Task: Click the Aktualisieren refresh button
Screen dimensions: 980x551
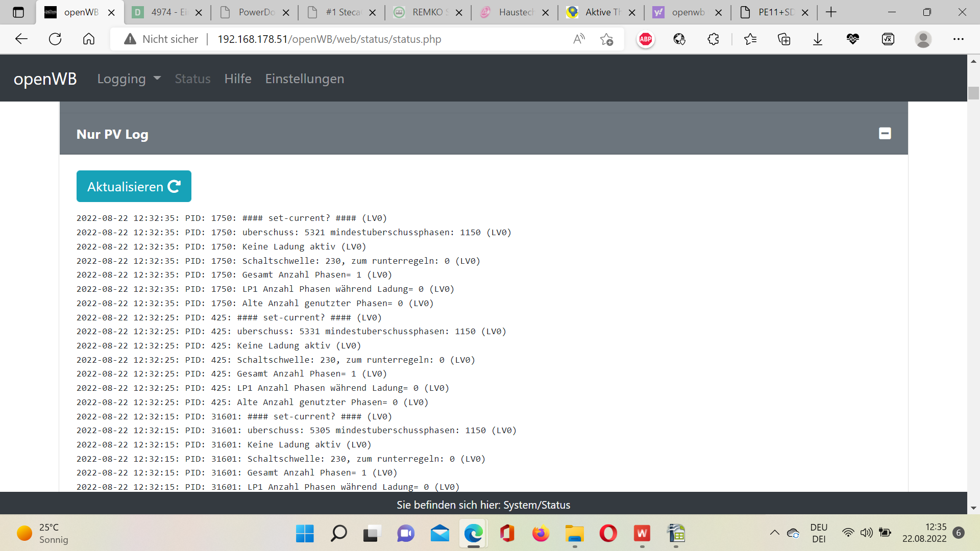Action: tap(134, 186)
